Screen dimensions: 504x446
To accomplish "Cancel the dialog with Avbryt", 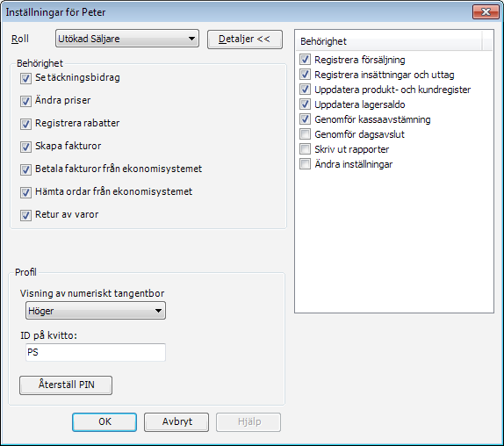I will point(176,422).
